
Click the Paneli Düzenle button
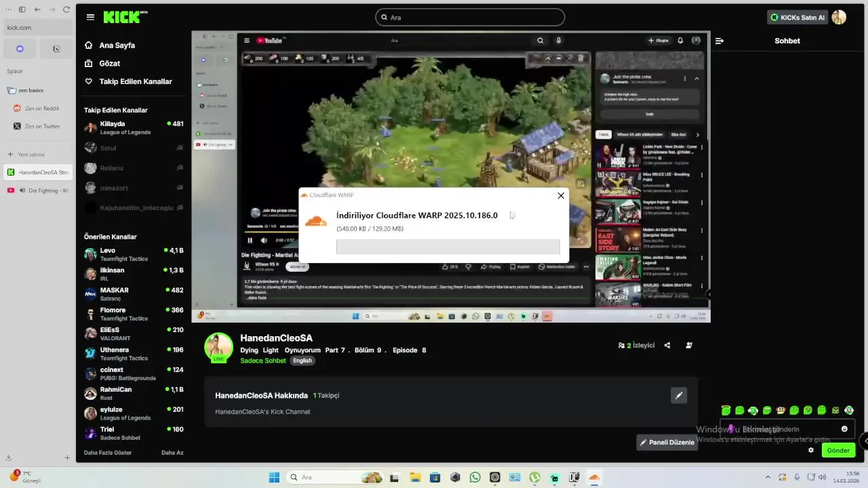click(x=667, y=443)
